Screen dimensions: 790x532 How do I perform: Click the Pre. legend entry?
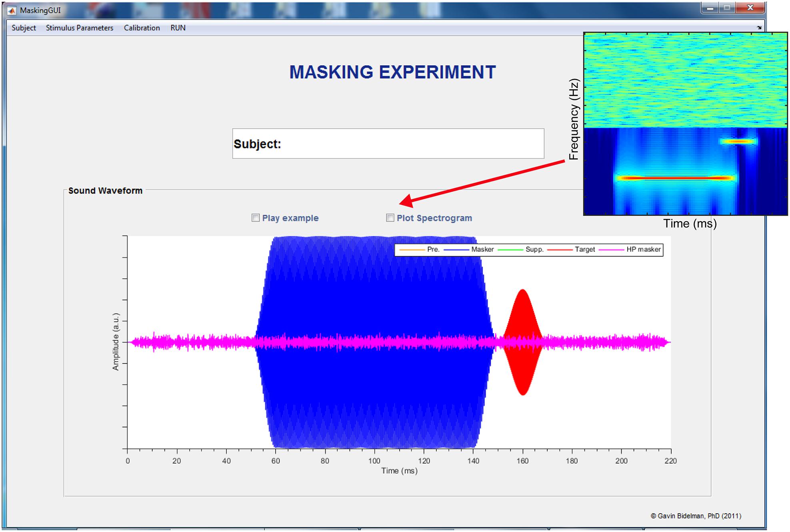[419, 250]
